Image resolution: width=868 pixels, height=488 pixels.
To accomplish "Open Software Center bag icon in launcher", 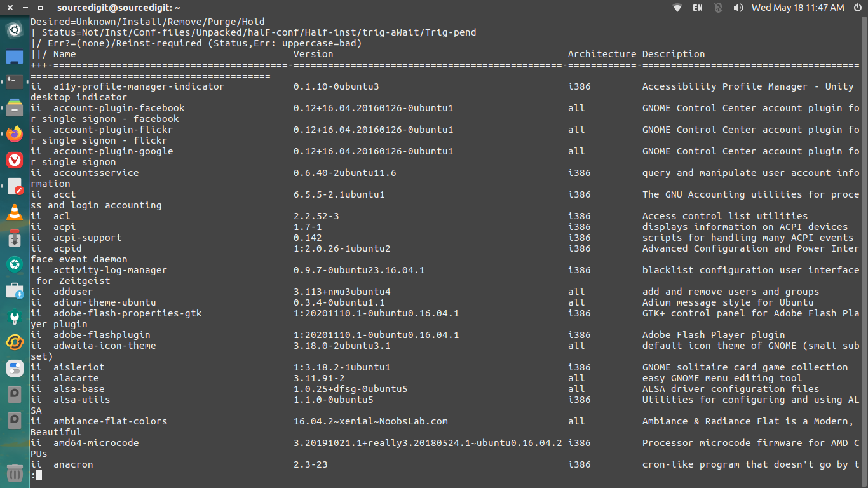I will (14, 290).
